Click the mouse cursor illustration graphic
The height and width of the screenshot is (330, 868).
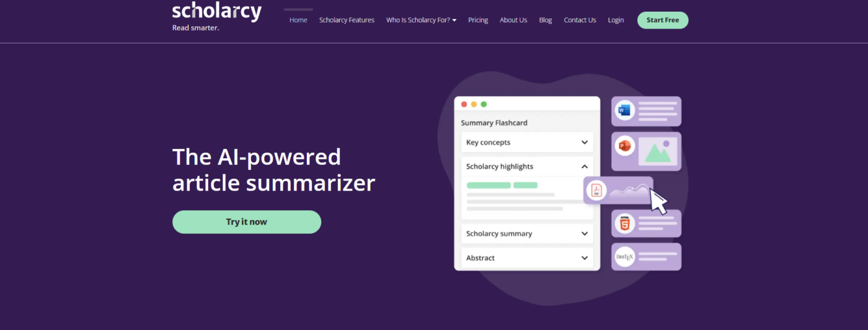(x=658, y=202)
